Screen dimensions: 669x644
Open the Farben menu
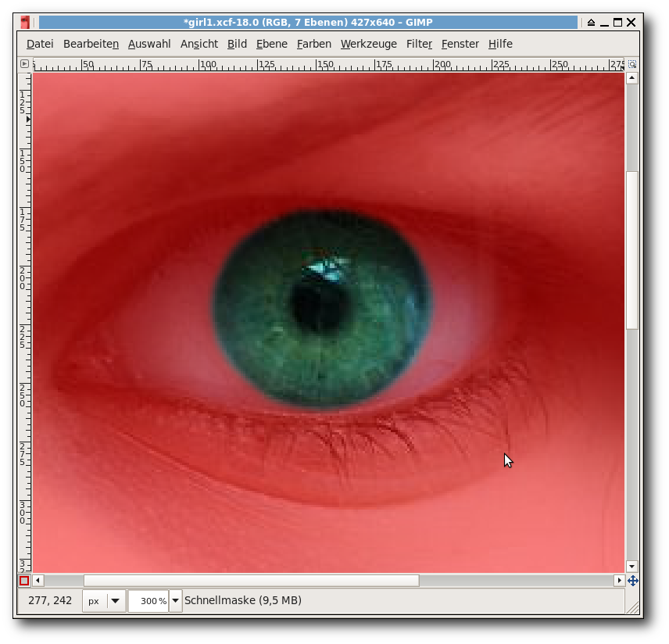click(x=314, y=44)
